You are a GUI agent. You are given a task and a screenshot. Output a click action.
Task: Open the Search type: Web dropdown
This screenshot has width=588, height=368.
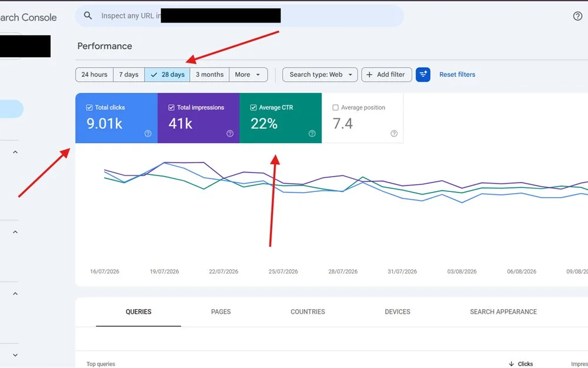[320, 74]
